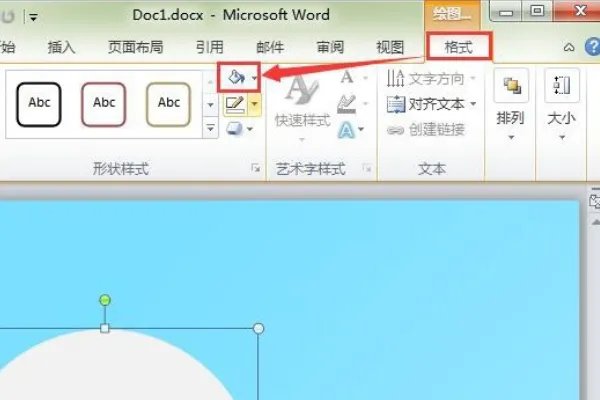Click the Shape Effects icon

click(234, 129)
